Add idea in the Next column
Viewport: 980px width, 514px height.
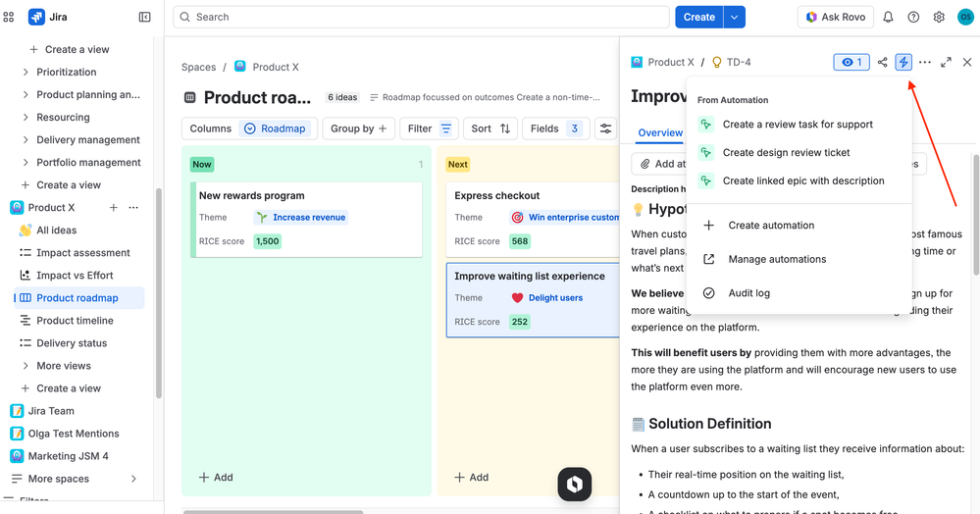[x=471, y=477]
